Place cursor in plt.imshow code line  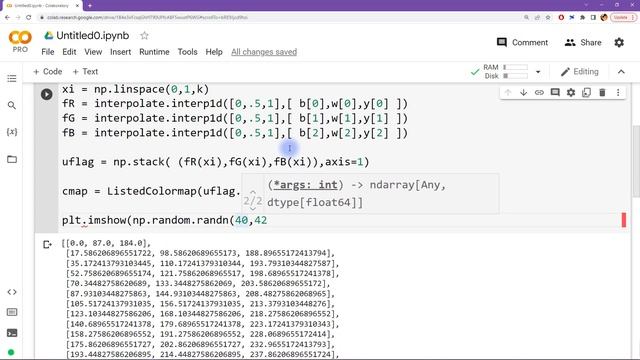coord(164,220)
